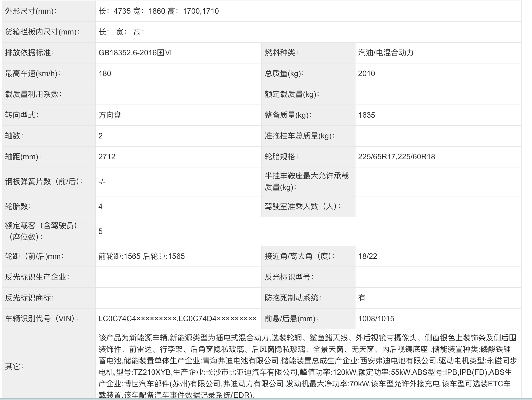This screenshot has height=400, width=532.
Task: Select the leaf spring value -/-
Action: [x=102, y=182]
